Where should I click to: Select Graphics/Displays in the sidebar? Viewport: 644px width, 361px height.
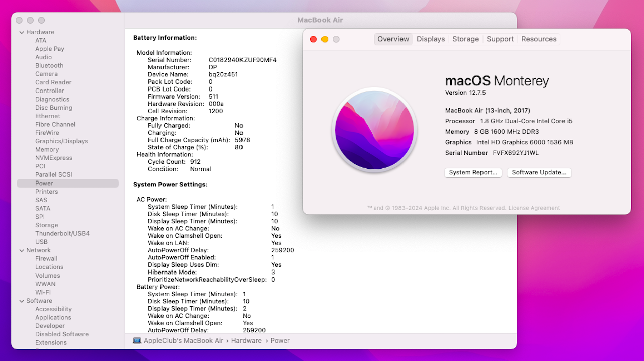pyautogui.click(x=61, y=141)
